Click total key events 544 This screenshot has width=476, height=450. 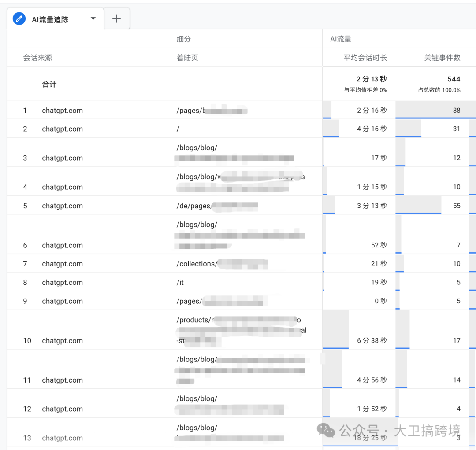[x=454, y=79]
